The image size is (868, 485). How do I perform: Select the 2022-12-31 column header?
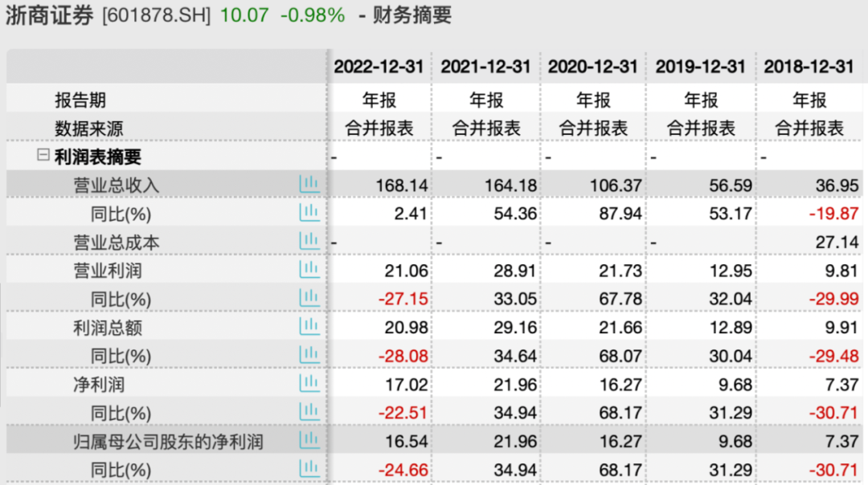pyautogui.click(x=379, y=67)
